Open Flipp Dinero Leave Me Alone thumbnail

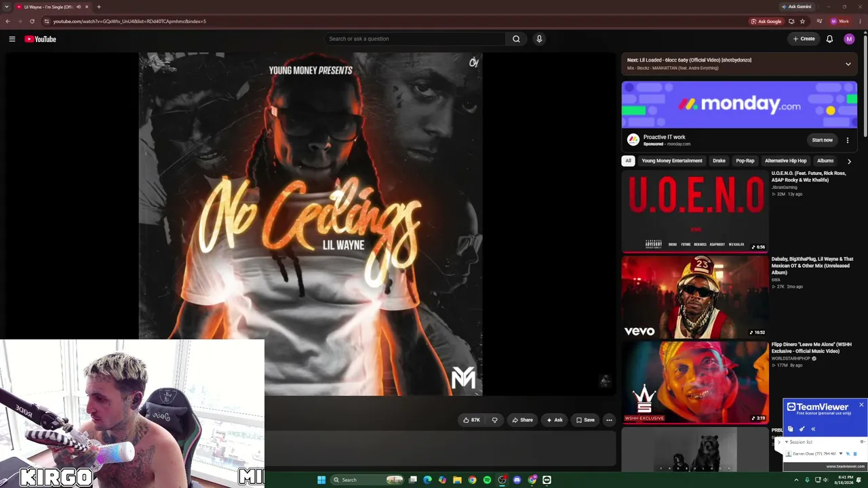(x=695, y=382)
